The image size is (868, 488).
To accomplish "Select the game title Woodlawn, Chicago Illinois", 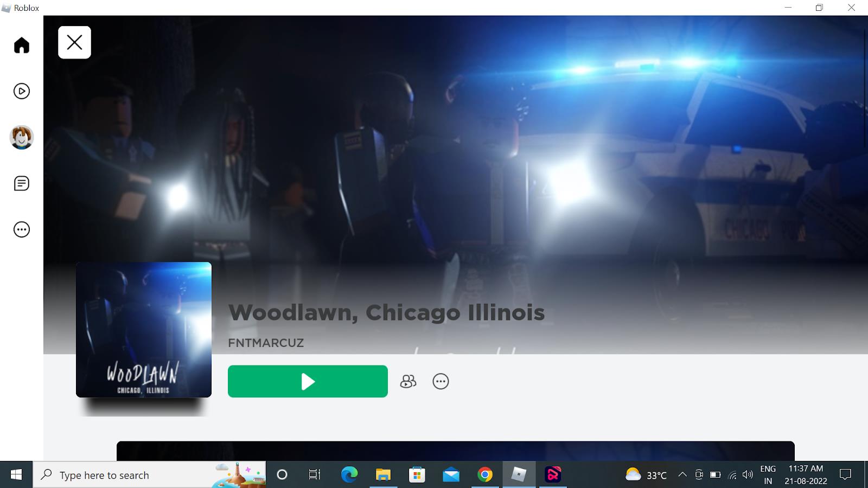I will (x=386, y=312).
